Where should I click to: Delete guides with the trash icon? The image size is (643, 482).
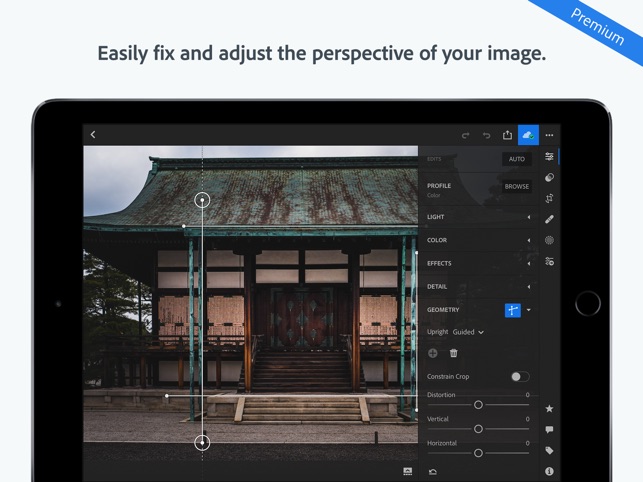(x=454, y=353)
